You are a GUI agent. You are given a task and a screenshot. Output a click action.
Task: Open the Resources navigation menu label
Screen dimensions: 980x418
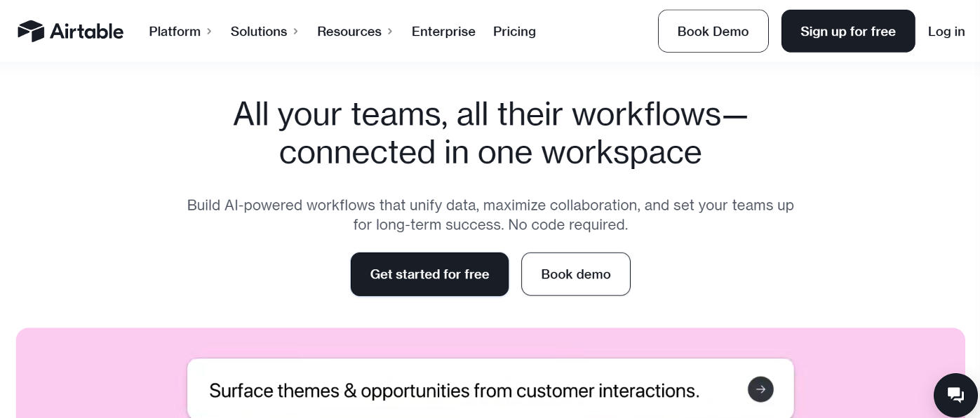[349, 32]
